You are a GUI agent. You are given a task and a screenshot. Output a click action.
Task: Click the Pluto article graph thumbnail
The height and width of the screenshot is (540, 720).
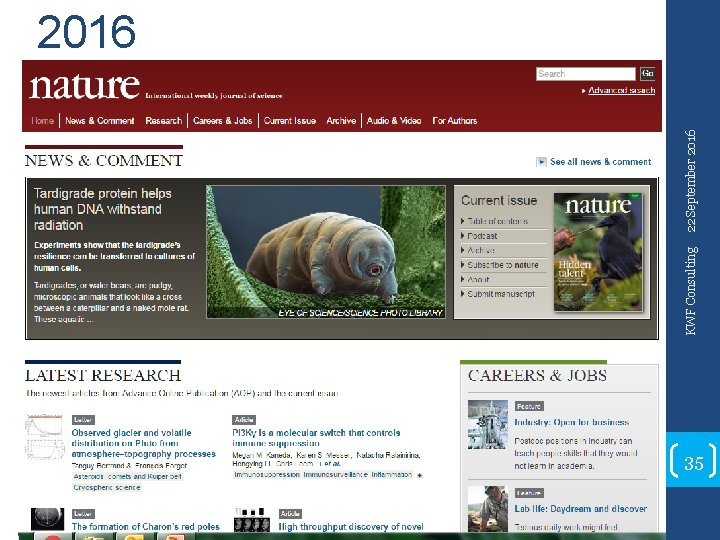[45, 437]
